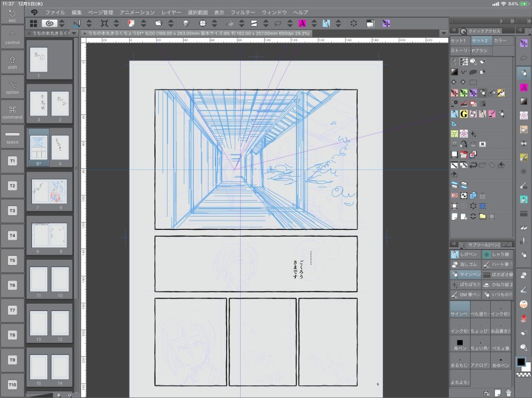Open the ファイル menu

coord(55,13)
